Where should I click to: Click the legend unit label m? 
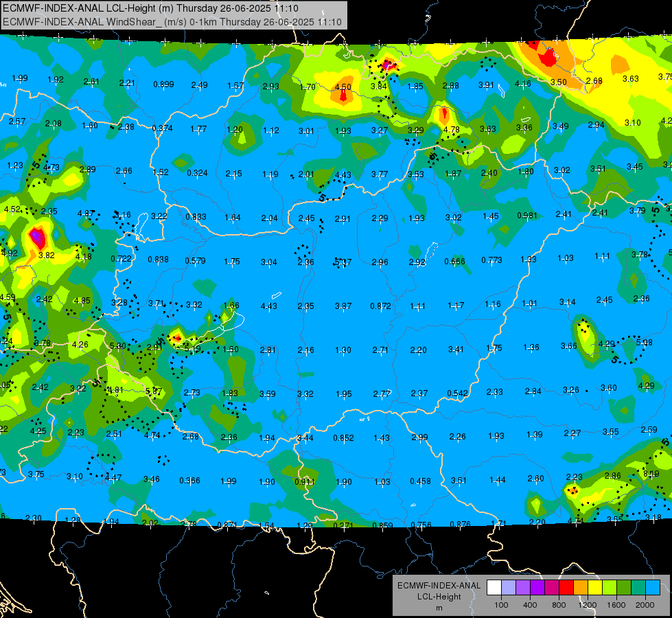(439, 608)
